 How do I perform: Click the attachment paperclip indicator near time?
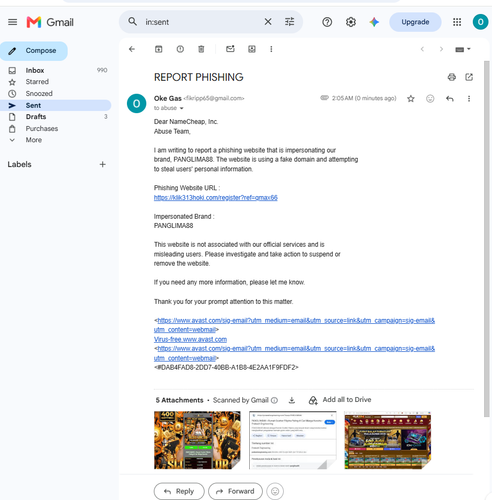(324, 98)
